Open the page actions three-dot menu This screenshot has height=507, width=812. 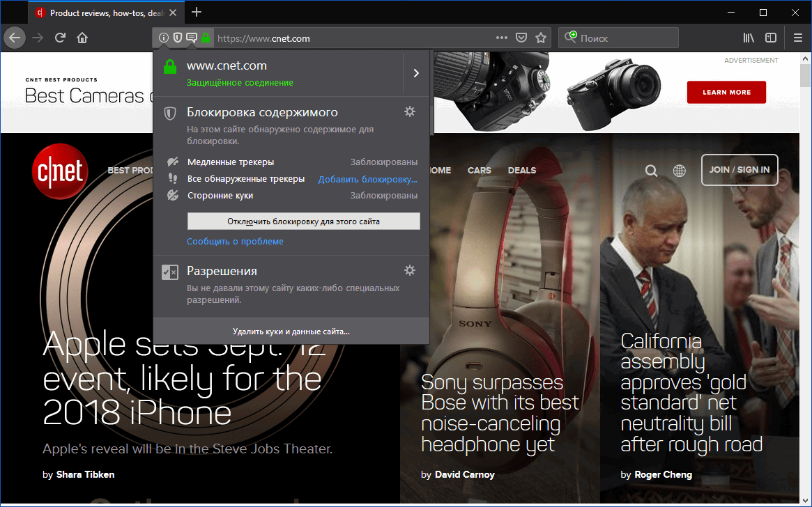(x=501, y=38)
